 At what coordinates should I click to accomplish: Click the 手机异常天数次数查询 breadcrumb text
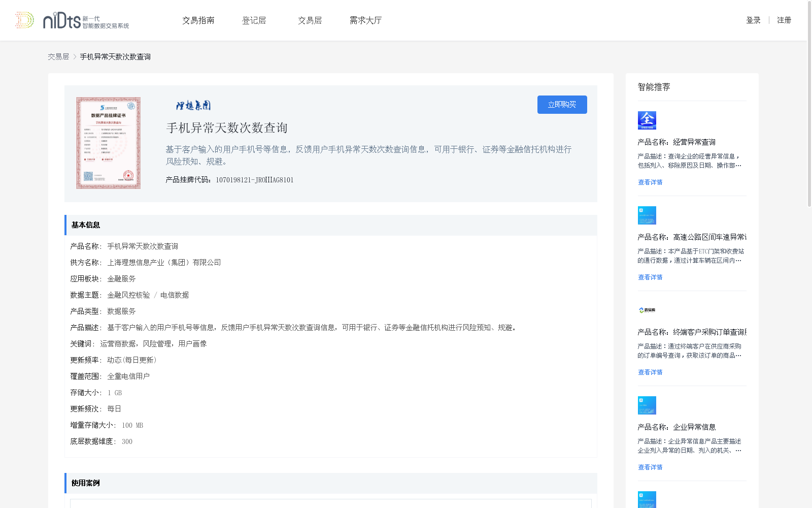(x=115, y=57)
